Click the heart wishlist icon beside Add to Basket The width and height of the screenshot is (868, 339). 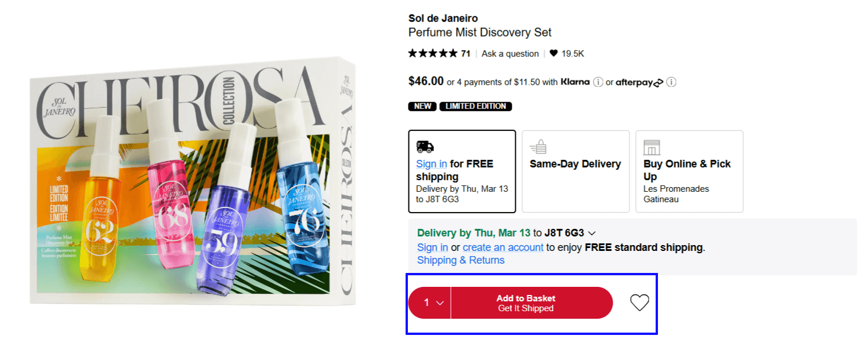coord(639,302)
